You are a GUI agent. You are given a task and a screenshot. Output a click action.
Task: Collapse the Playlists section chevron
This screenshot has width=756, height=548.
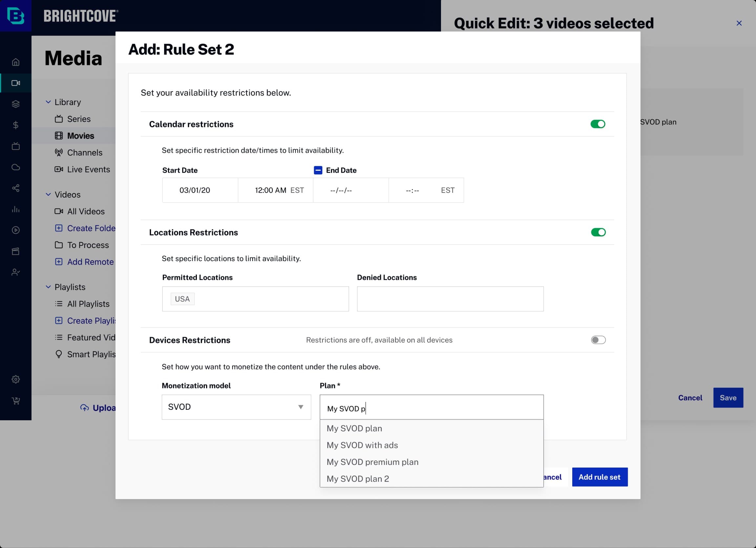[48, 287]
